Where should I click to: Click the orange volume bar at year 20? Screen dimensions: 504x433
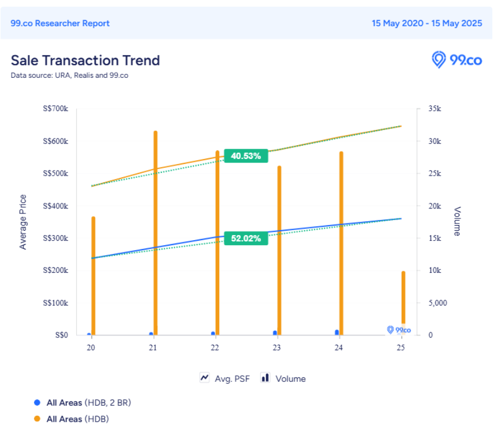[93, 275]
